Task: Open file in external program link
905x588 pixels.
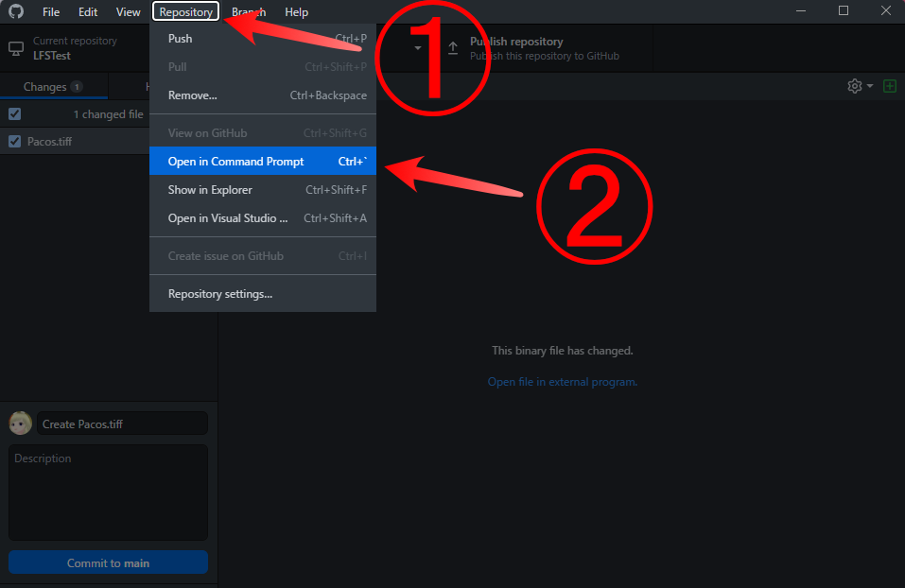Action: tap(562, 382)
